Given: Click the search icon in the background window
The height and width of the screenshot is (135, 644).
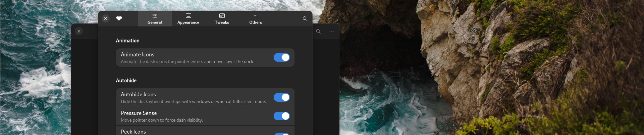Looking at the screenshot, I should [x=318, y=31].
